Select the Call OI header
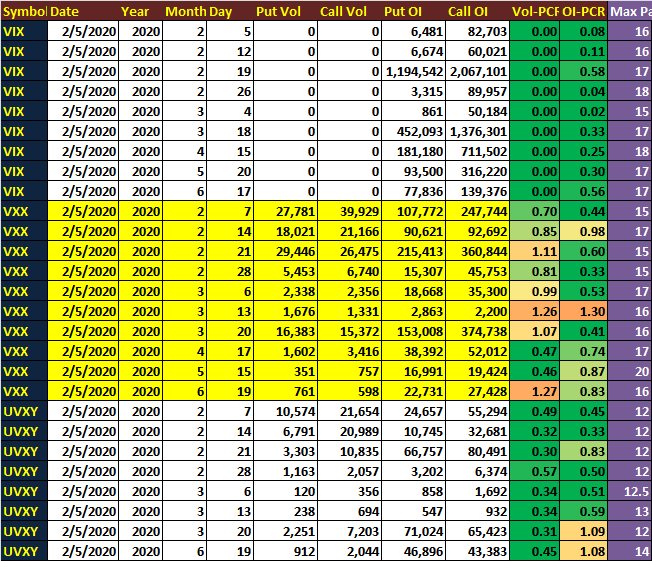Image resolution: width=652 pixels, height=561 pixels. click(477, 12)
